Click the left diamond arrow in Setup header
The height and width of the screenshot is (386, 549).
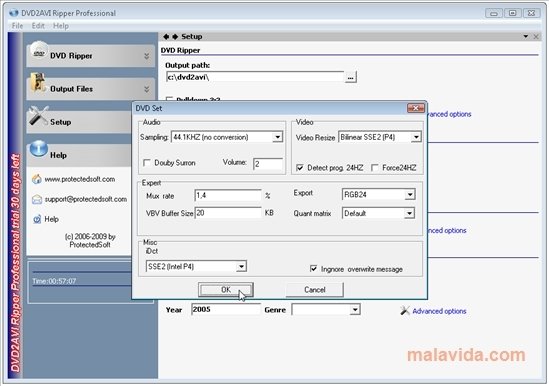(x=166, y=36)
